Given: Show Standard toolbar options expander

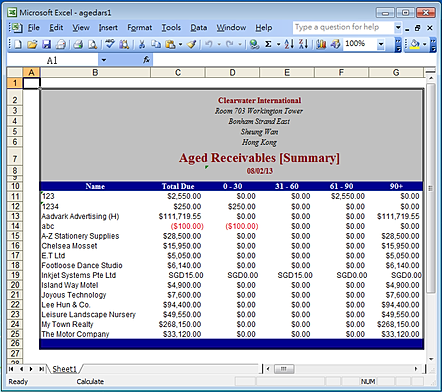Looking at the screenshot, I should 398,45.
